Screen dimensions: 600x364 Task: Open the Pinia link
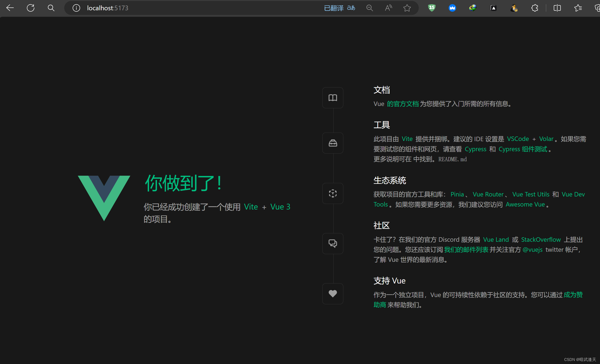(457, 194)
